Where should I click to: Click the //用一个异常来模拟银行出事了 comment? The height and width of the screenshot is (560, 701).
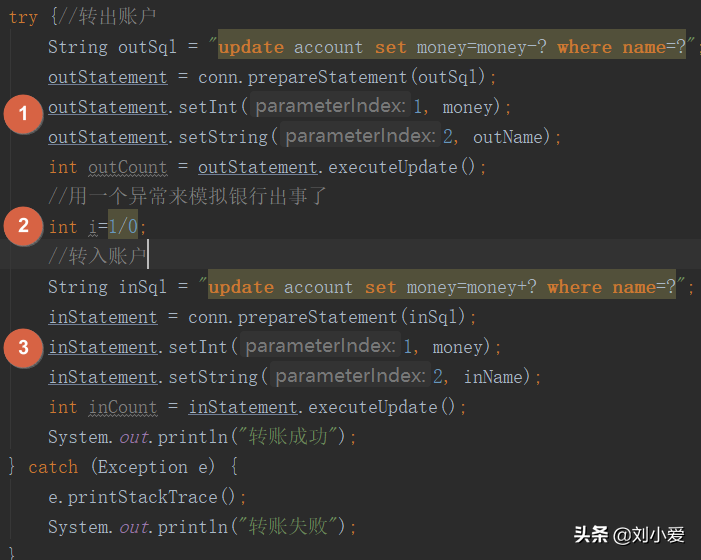[187, 197]
